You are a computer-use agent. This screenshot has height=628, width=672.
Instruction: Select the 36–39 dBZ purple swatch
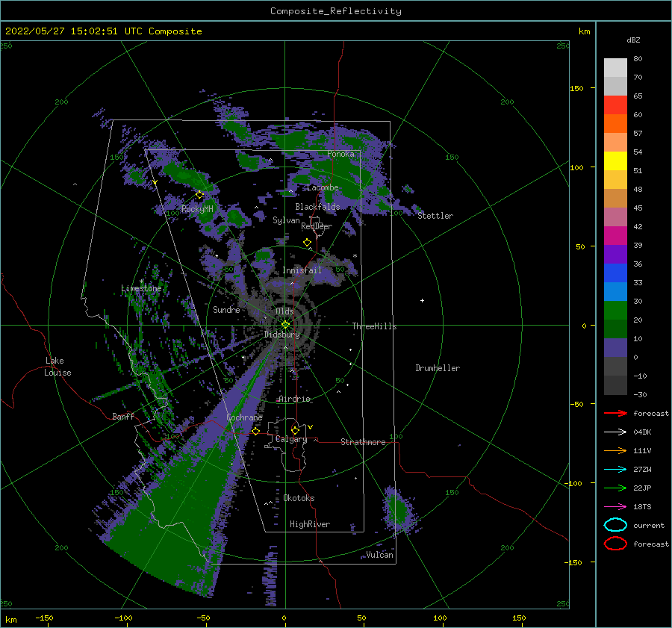615,254
